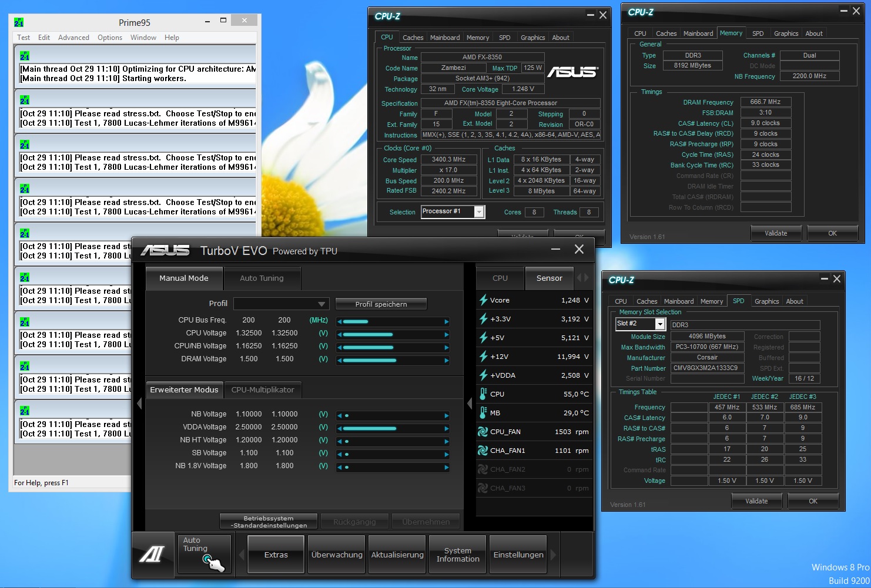Switch to Auto Tuning tab in TurboV
This screenshot has width=871, height=588.
[262, 278]
